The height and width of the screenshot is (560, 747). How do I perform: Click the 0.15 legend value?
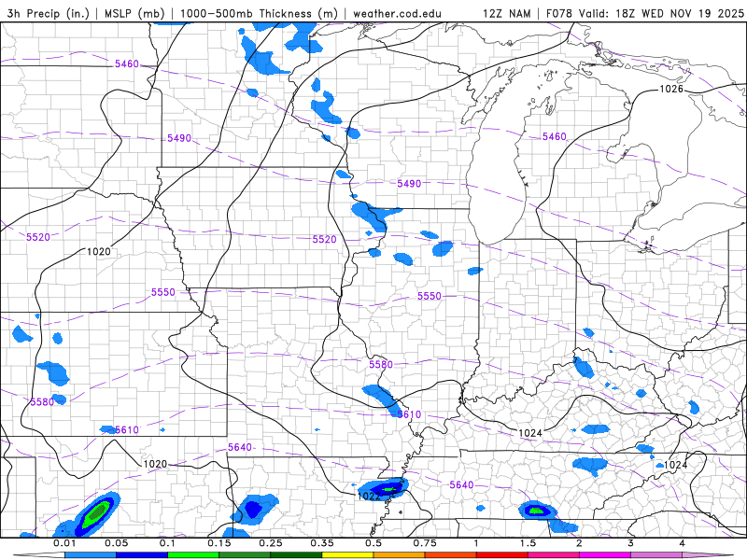[219, 543]
